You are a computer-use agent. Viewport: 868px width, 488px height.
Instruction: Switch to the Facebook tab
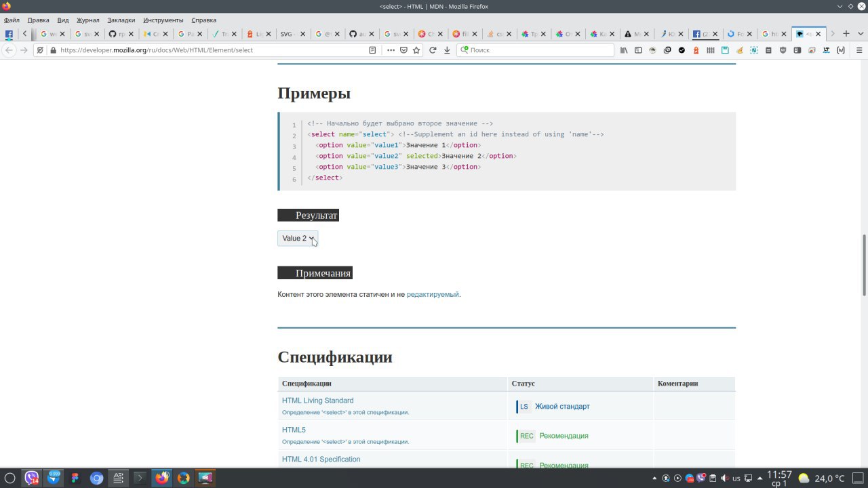point(700,34)
